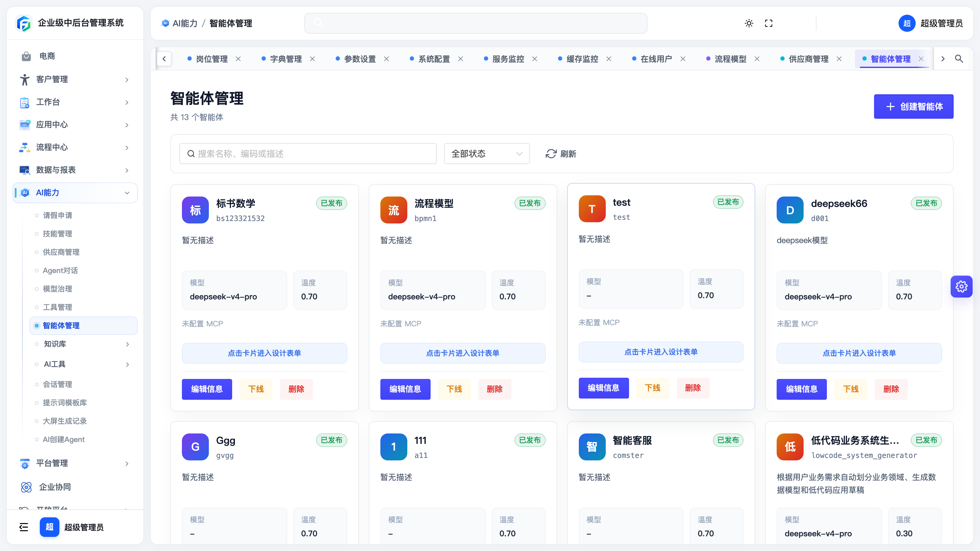
Task: Open the 大屏生成记录 menu item
Action: pyautogui.click(x=65, y=421)
